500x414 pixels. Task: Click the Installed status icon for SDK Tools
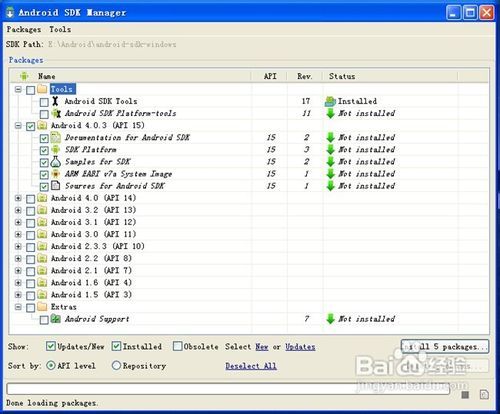tap(330, 101)
